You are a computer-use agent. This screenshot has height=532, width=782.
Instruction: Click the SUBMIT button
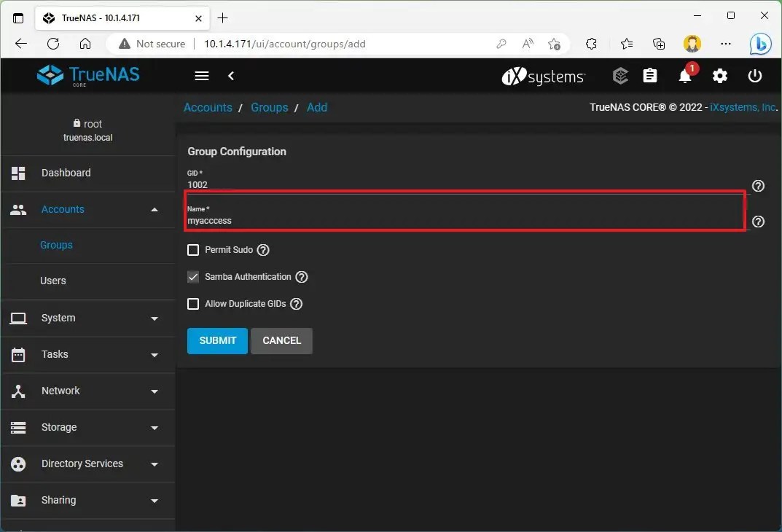216,340
